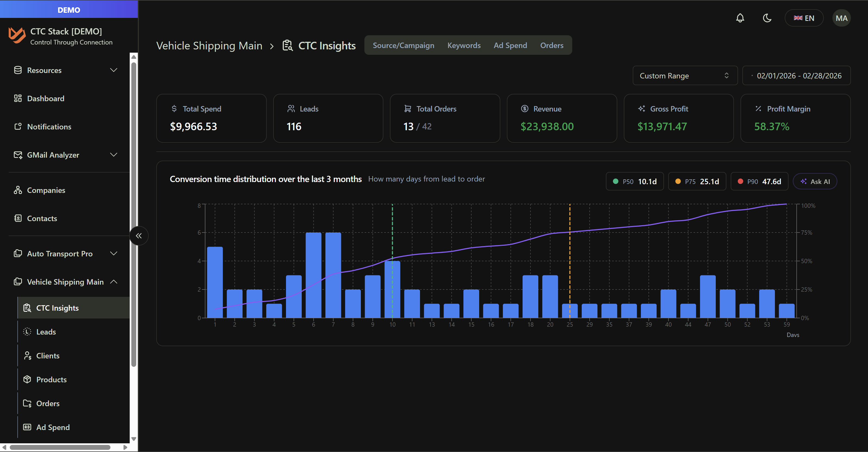
Task: Open the Companies icon
Action: pos(18,190)
